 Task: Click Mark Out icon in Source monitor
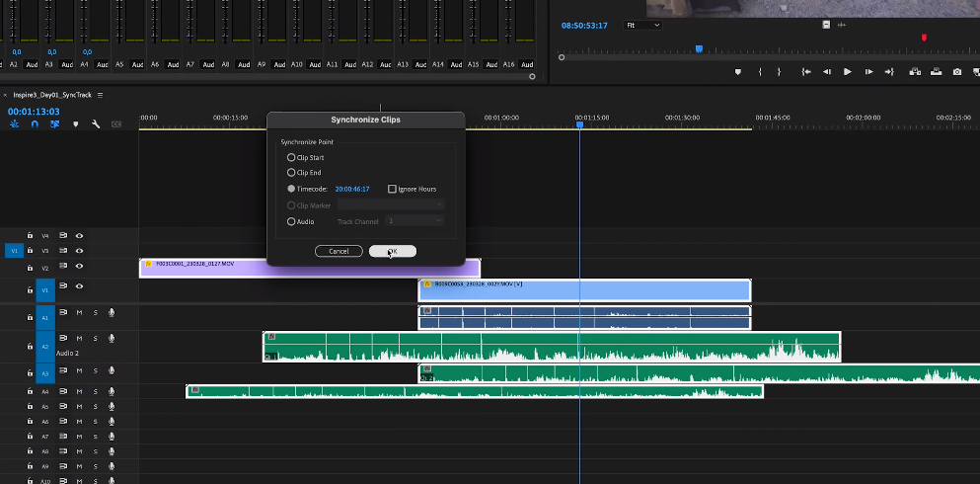[779, 72]
